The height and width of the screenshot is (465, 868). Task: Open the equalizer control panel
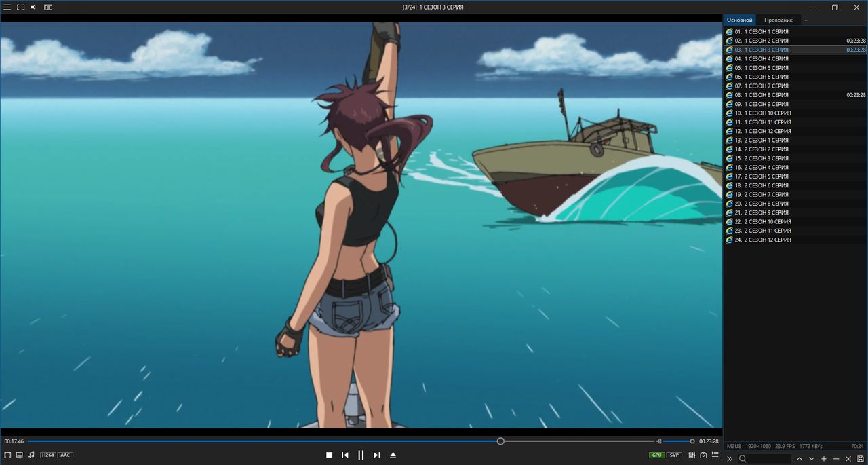click(x=692, y=455)
